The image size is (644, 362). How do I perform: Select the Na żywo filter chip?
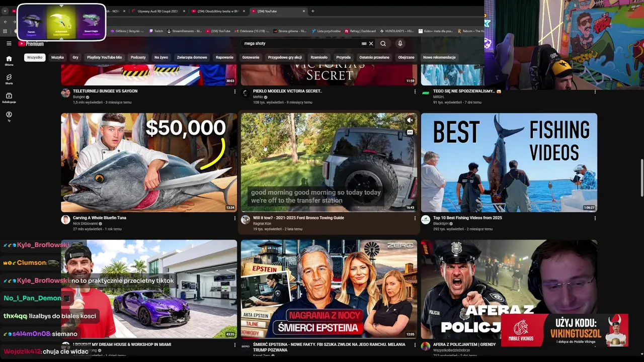pyautogui.click(x=161, y=57)
